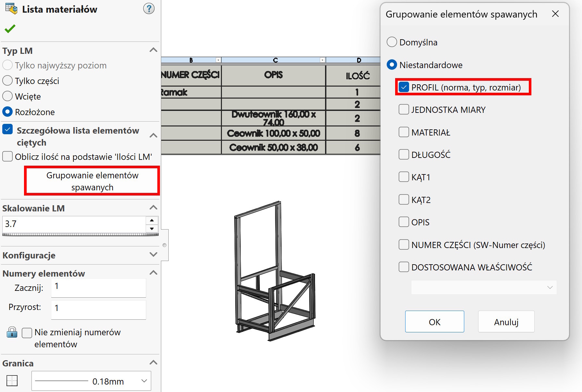Click the border grid icon under Granica
Screen dimensions: 582x392
[12, 381]
